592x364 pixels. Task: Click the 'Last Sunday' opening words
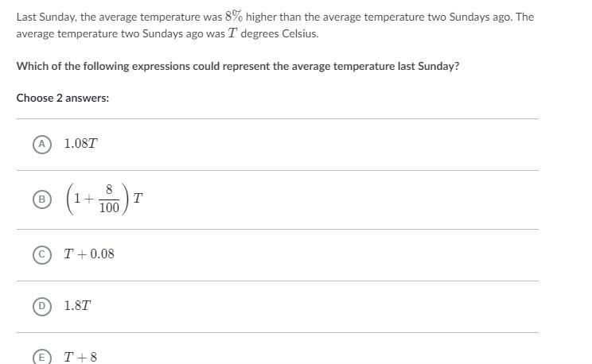(x=42, y=17)
